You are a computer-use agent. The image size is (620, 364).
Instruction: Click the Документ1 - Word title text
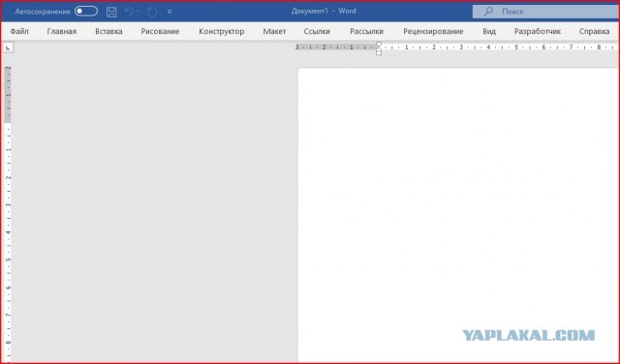click(x=324, y=11)
